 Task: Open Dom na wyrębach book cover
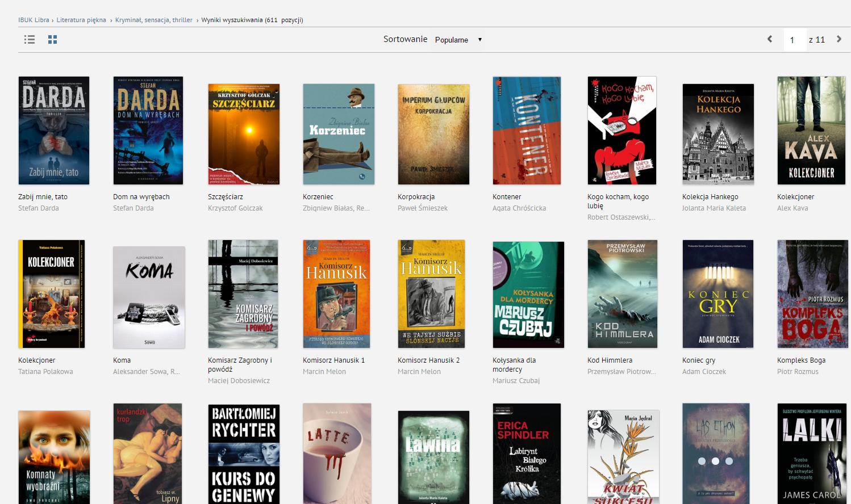pyautogui.click(x=148, y=131)
